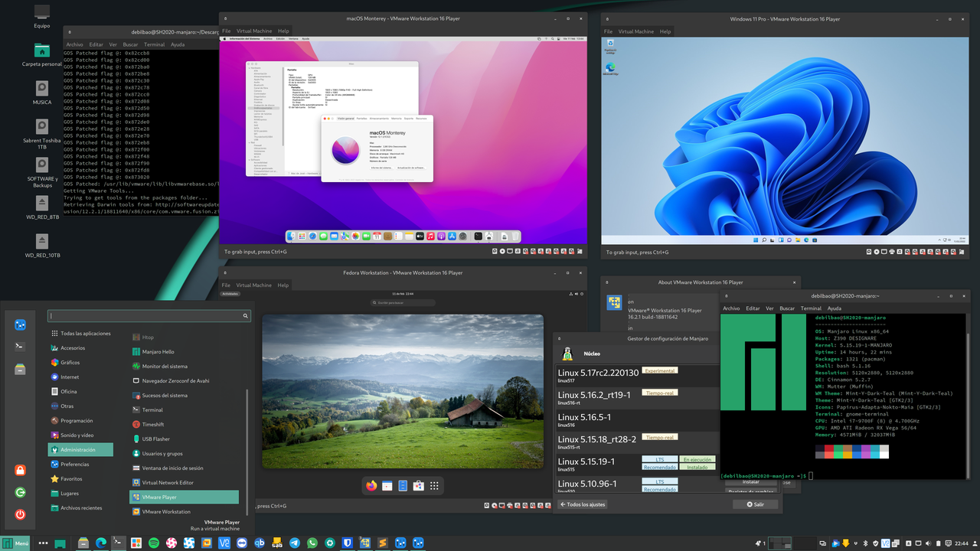Open Help menu in Fedora Workstation window

283,285
